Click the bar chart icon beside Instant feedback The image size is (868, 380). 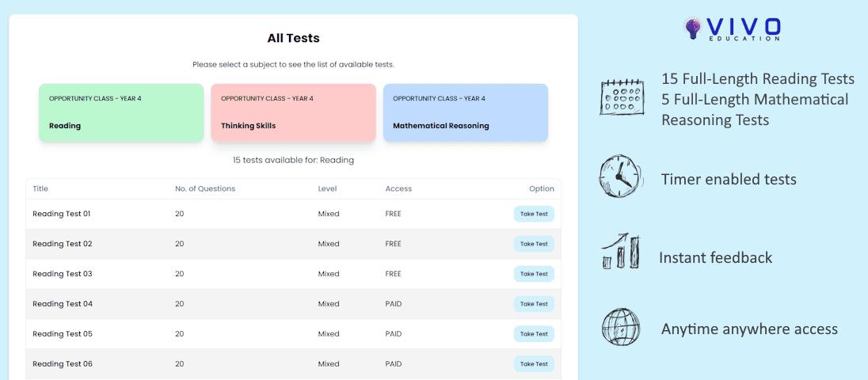pyautogui.click(x=622, y=252)
